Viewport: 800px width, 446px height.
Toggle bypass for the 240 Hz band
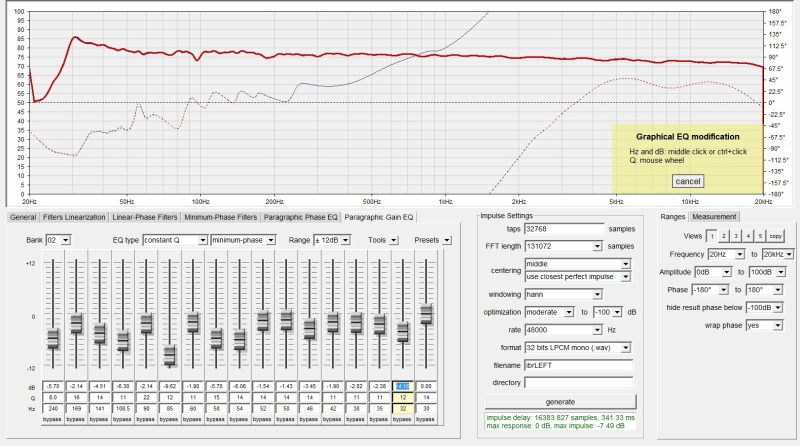53,418
